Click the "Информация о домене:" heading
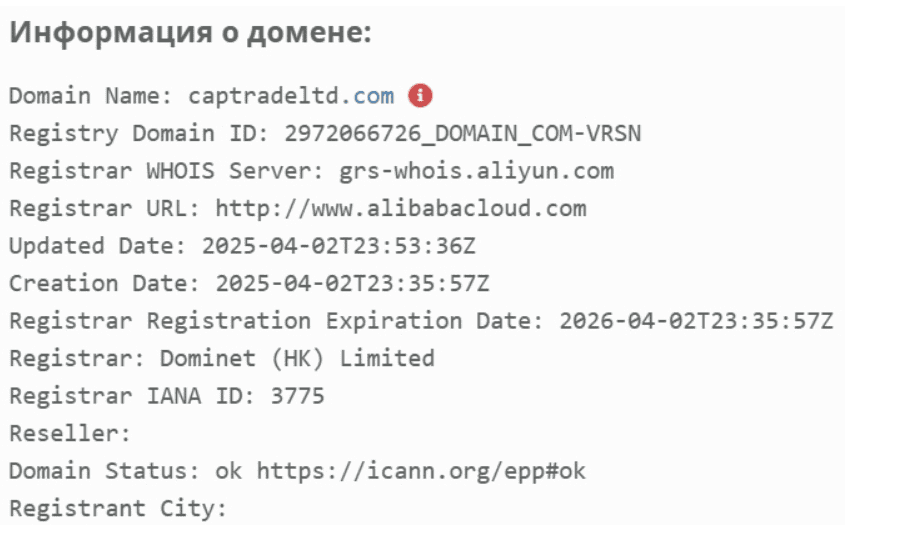Viewport: 904px width, 537px height. click(190, 34)
